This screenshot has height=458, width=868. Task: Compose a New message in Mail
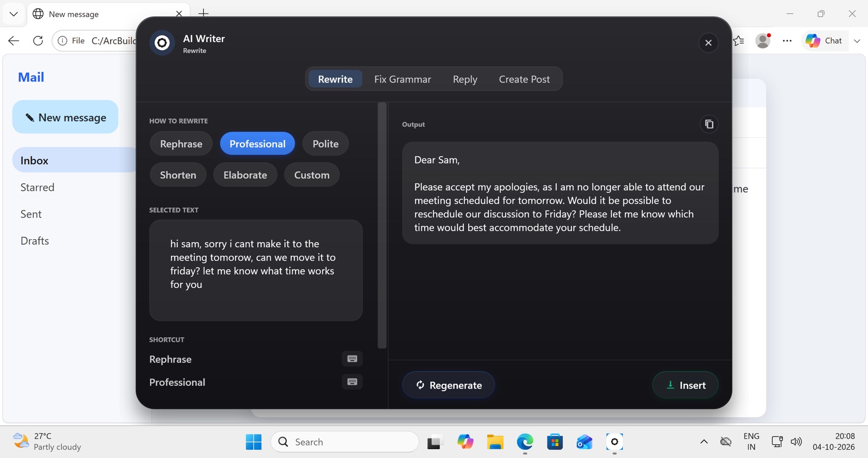pyautogui.click(x=66, y=117)
